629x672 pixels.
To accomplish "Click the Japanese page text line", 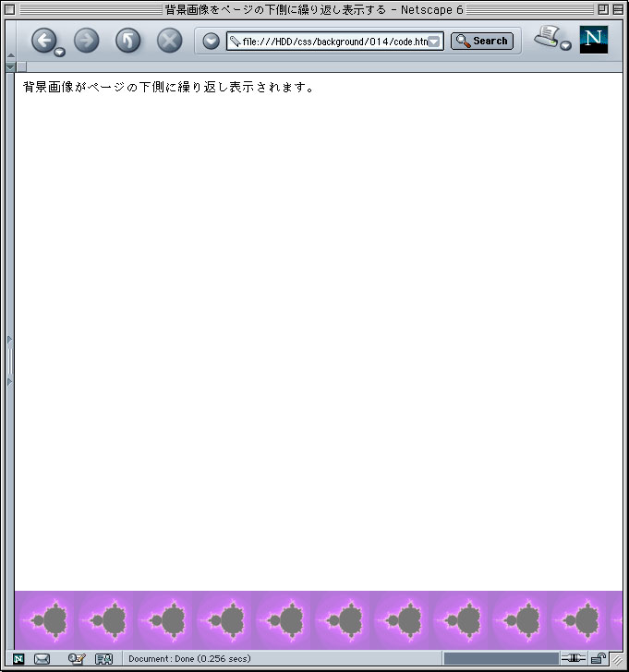I will [x=169, y=87].
